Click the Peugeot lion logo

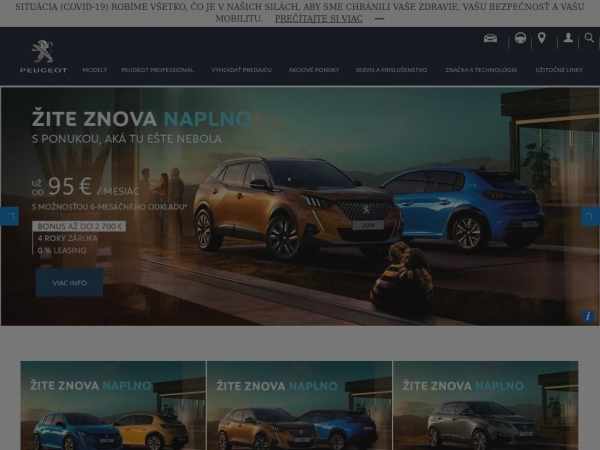click(43, 56)
